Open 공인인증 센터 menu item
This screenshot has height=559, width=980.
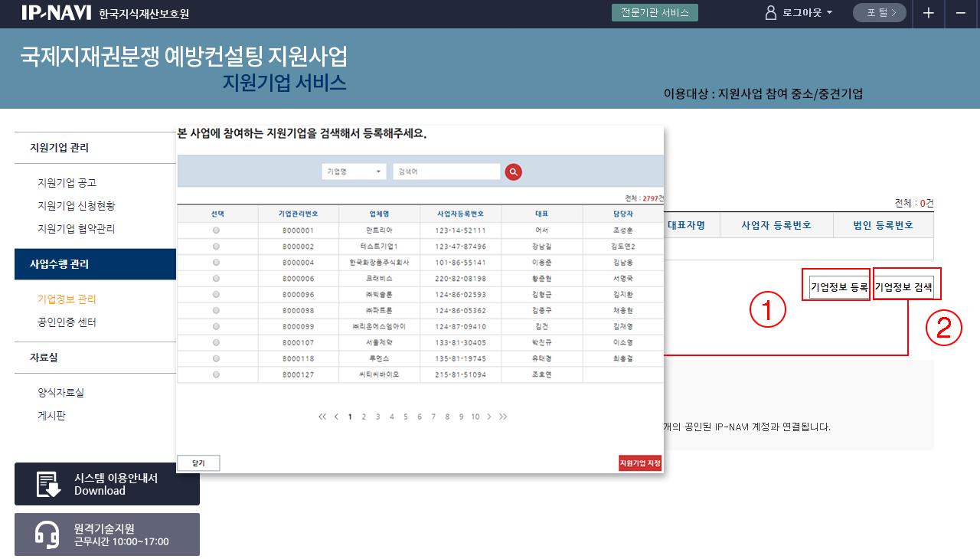pos(67,322)
